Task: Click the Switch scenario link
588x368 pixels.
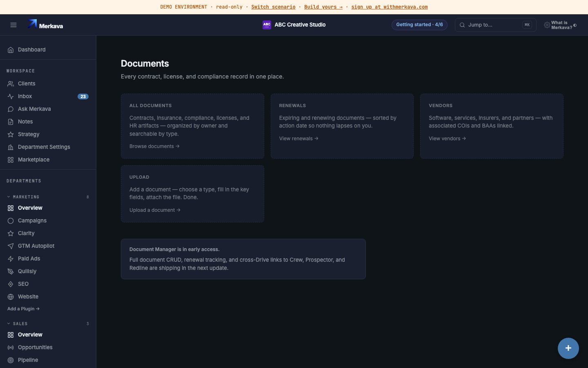Action: (273, 7)
